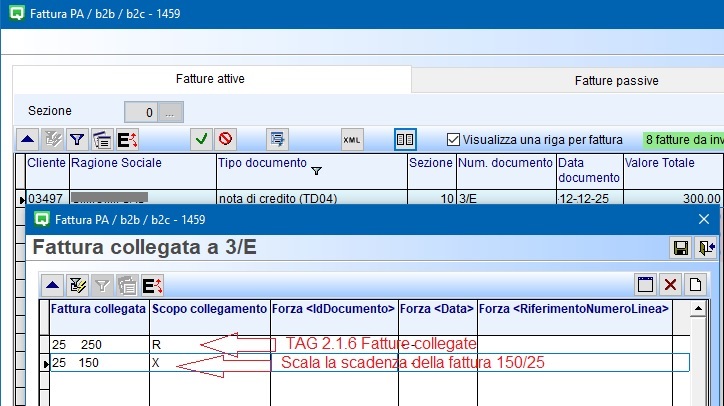724x406 pixels.
Task: Create new row with blank page icon
Action: click(695, 285)
